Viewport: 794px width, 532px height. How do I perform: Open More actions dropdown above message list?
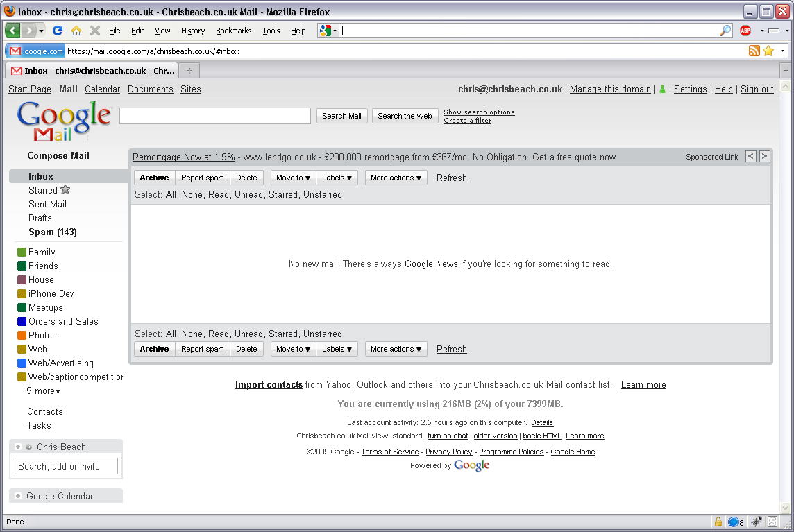396,178
